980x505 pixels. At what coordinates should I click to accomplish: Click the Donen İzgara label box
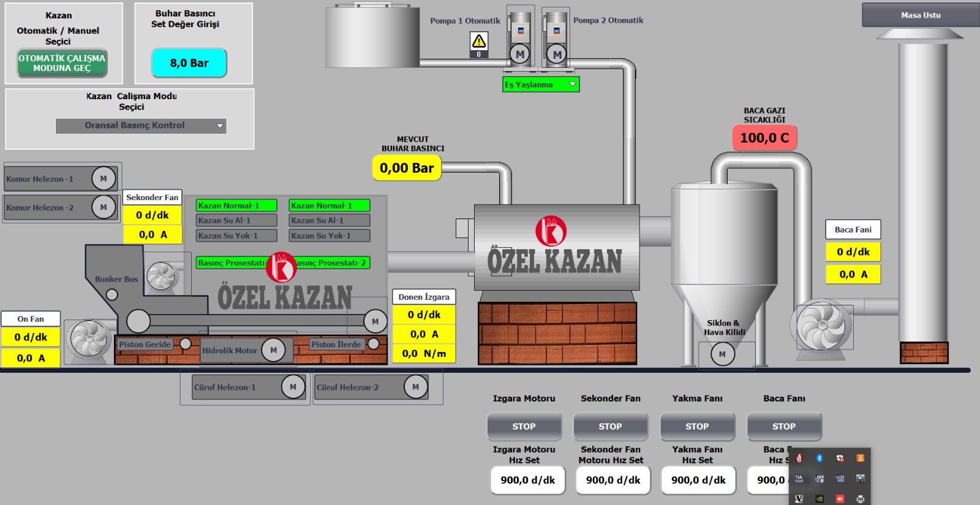pyautogui.click(x=424, y=297)
